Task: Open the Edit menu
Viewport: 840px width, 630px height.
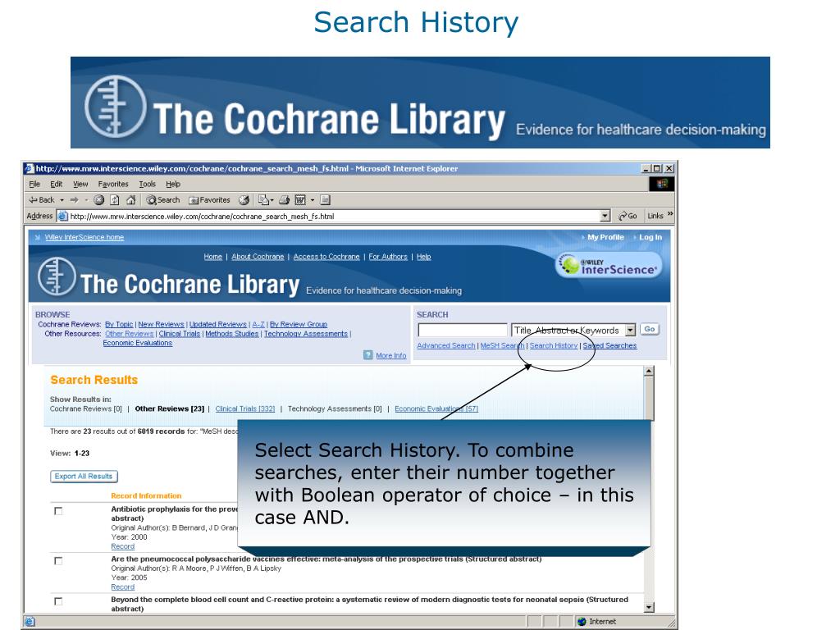Action: [x=57, y=184]
